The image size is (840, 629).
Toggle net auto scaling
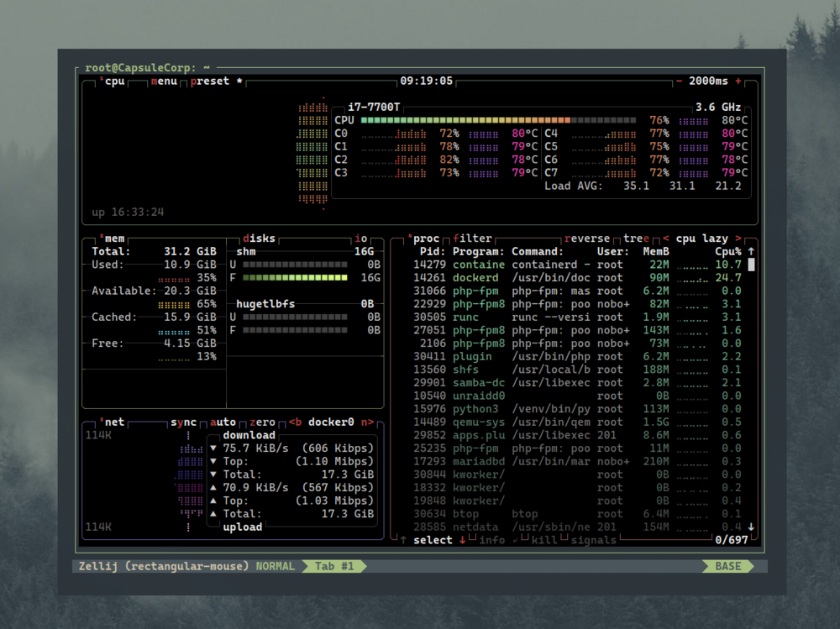pyautogui.click(x=223, y=422)
